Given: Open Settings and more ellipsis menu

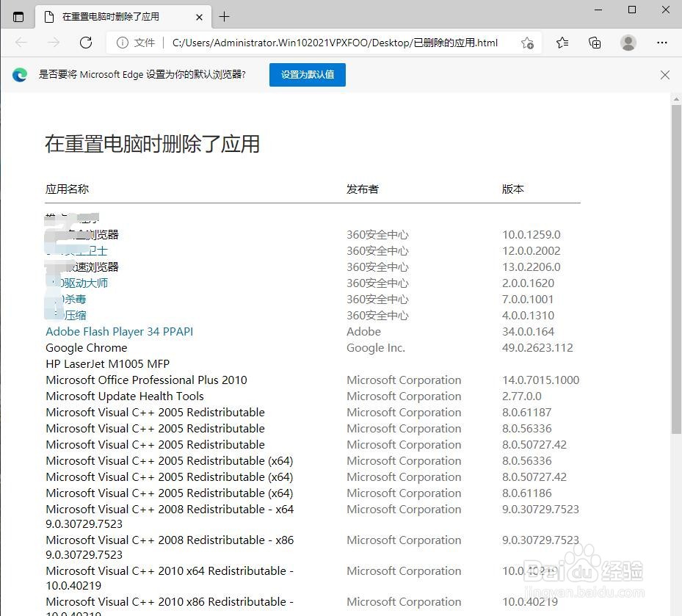Looking at the screenshot, I should (662, 42).
